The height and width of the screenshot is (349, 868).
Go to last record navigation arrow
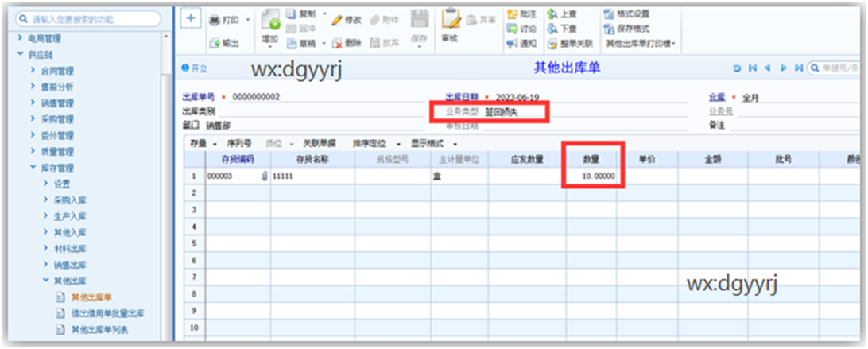[x=798, y=68]
